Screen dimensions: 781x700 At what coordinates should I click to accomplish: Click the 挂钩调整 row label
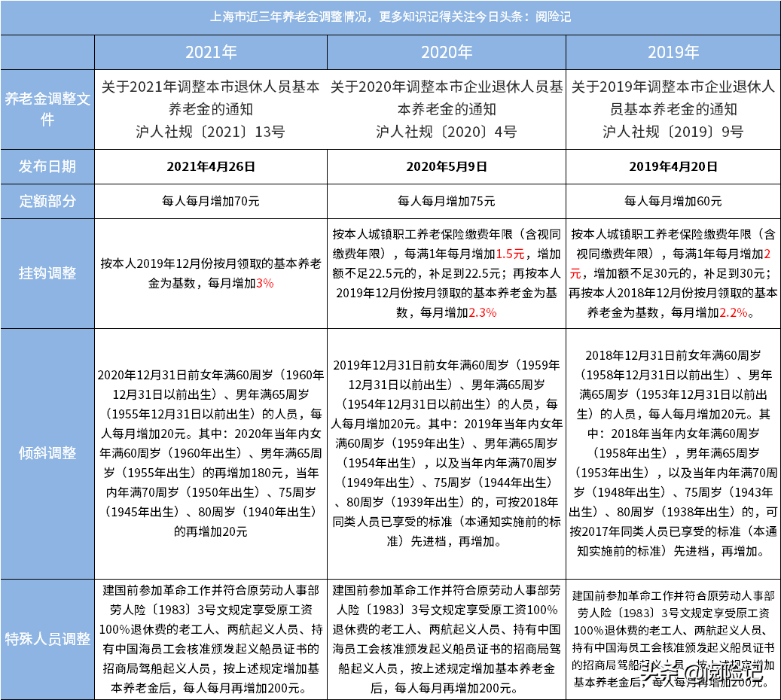point(47,273)
